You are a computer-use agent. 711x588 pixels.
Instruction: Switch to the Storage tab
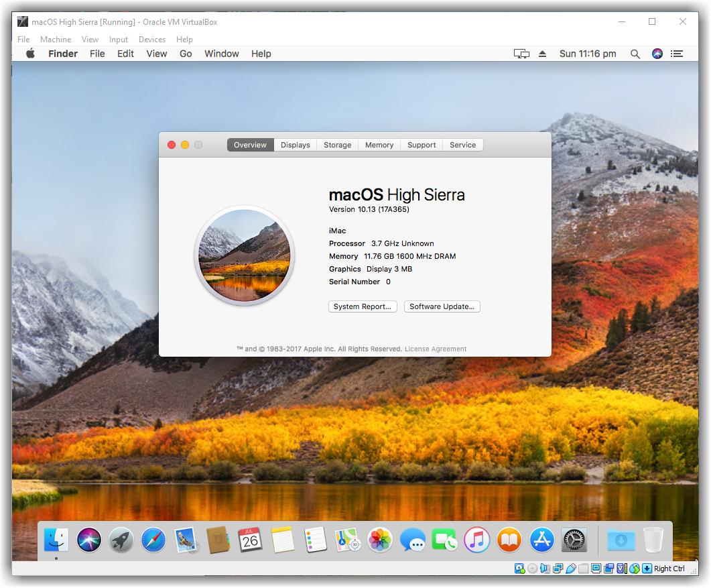337,145
